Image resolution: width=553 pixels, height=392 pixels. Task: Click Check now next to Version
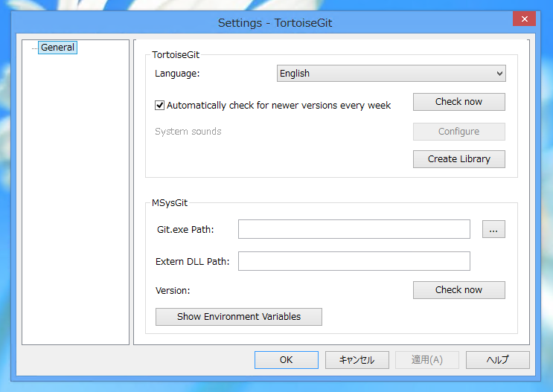(x=458, y=290)
